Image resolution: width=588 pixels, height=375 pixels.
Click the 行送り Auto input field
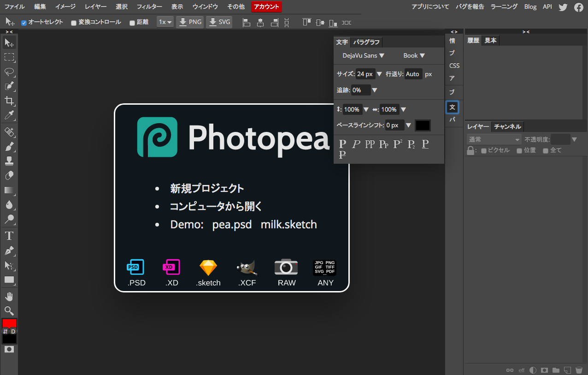[x=413, y=74]
